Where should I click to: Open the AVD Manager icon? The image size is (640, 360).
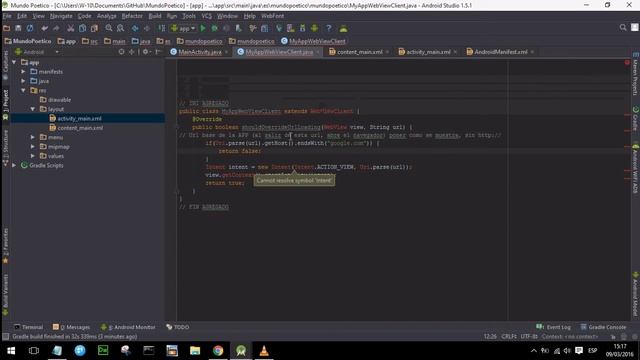point(291,28)
